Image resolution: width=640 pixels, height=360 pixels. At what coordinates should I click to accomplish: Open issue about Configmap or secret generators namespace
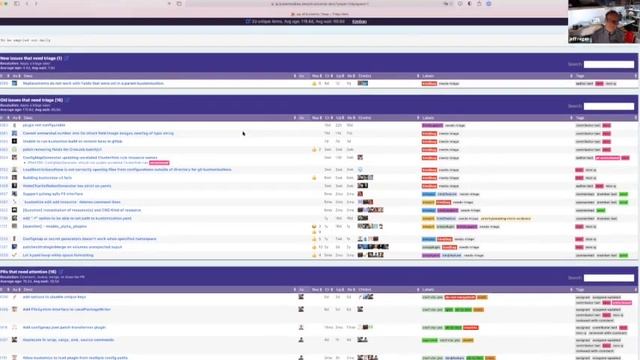(89, 239)
